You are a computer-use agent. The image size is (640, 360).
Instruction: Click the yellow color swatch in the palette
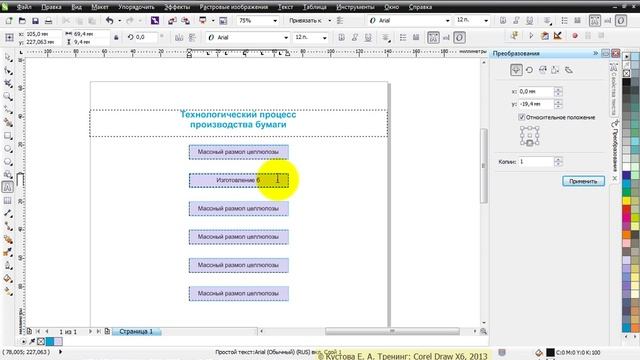pyautogui.click(x=627, y=200)
